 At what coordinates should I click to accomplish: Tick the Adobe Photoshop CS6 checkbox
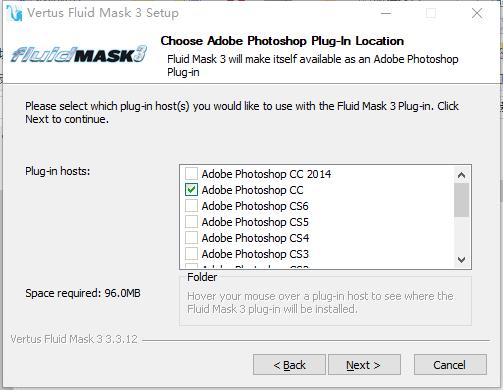pyautogui.click(x=191, y=205)
